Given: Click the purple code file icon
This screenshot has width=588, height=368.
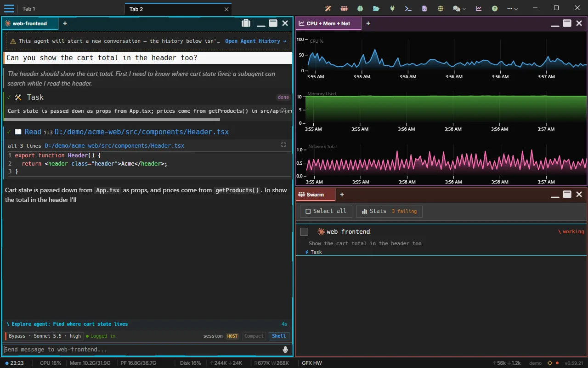Looking at the screenshot, I should pyautogui.click(x=424, y=8).
